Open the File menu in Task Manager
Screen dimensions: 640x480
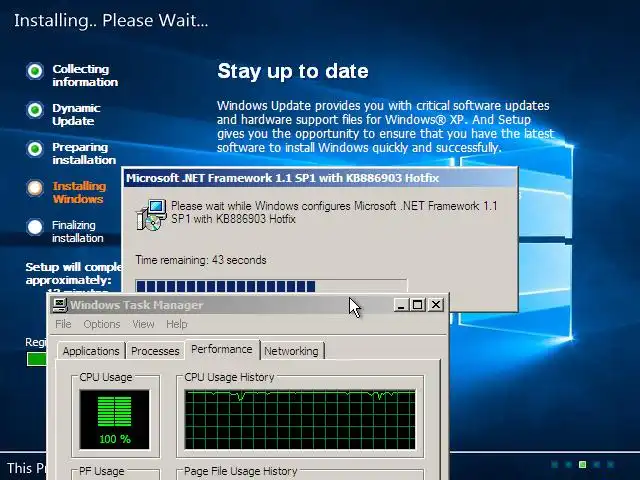coord(63,324)
